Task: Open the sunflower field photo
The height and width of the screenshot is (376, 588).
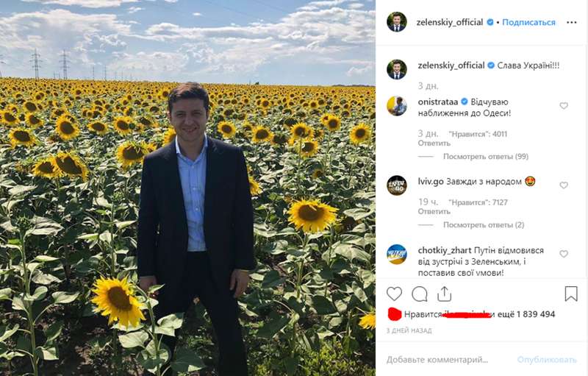Action: (x=187, y=188)
